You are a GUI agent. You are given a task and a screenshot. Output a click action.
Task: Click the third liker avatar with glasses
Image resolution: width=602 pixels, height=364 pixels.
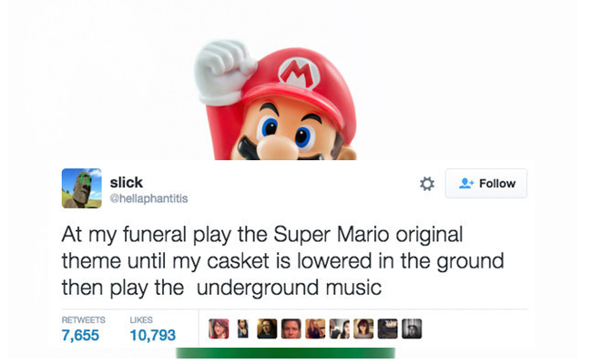pos(267,329)
